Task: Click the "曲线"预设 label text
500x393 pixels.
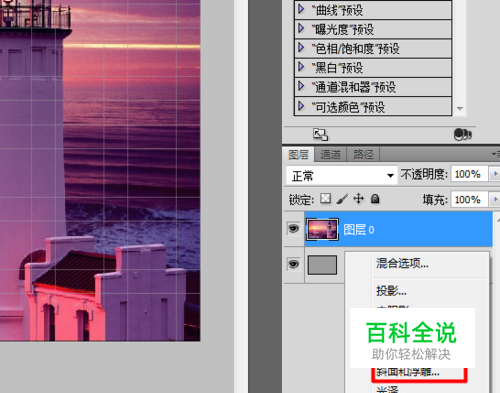Action: 337,10
